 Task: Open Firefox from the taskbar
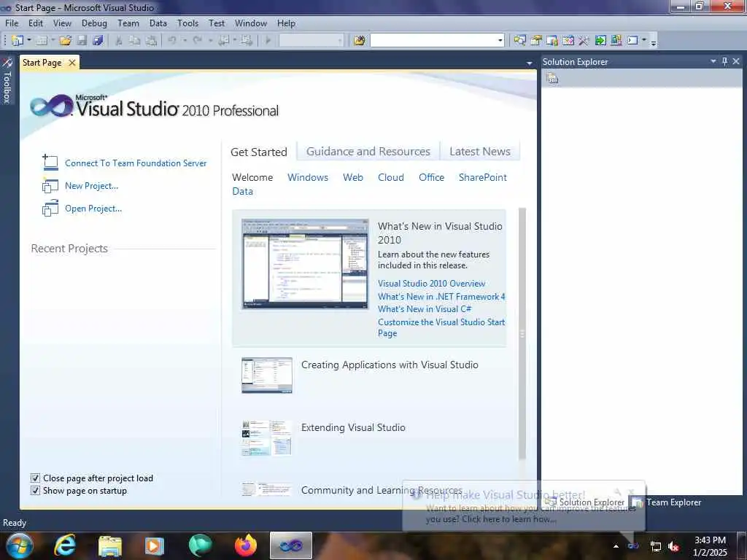245,545
